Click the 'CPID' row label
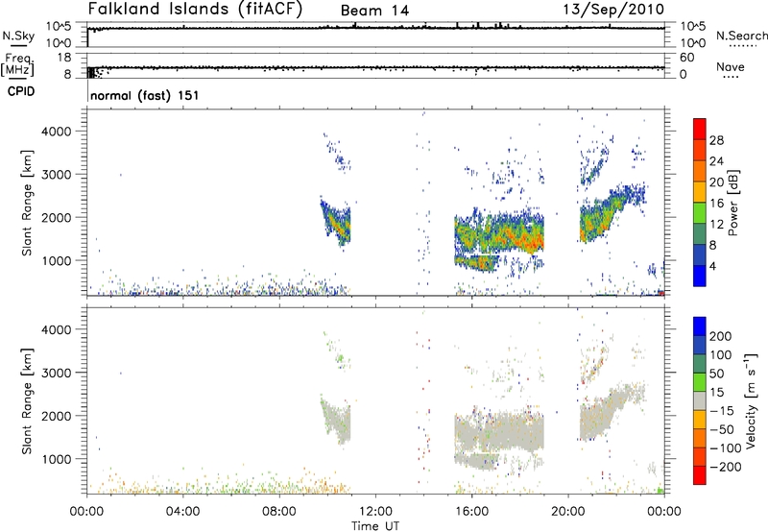Viewport: 768px width, 532px height. coord(21,91)
